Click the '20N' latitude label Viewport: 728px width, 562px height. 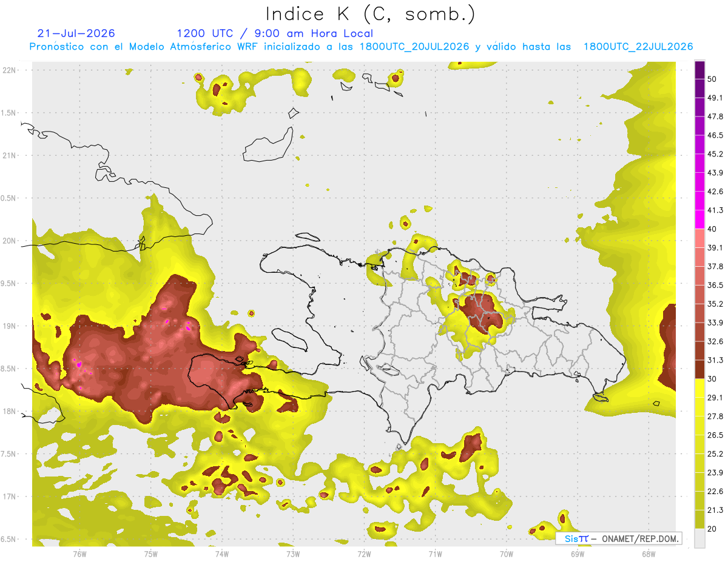point(10,241)
